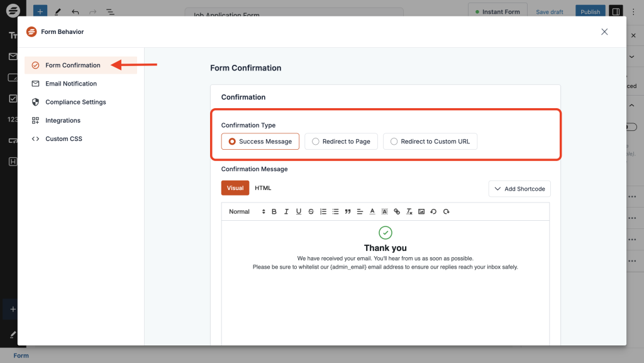This screenshot has height=363, width=644.
Task: Select the Success Message confirmation type
Action: pyautogui.click(x=260, y=142)
